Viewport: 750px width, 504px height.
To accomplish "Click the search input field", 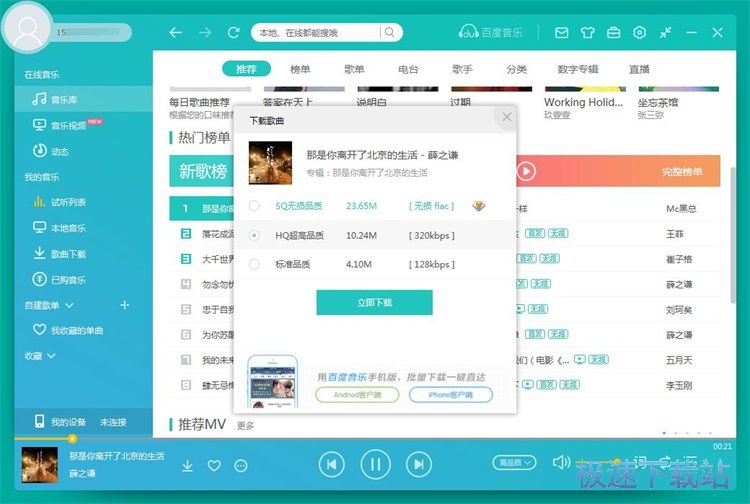I will pyautogui.click(x=318, y=33).
